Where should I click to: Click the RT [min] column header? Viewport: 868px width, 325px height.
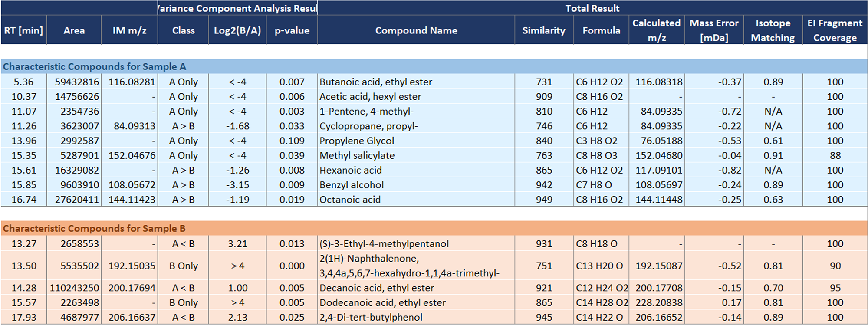click(x=23, y=30)
